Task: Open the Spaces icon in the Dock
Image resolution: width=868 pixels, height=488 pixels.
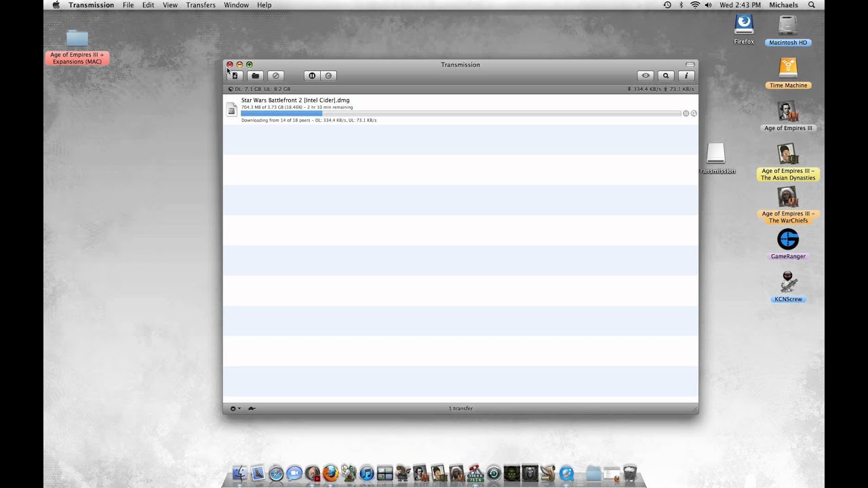Action: click(385, 474)
